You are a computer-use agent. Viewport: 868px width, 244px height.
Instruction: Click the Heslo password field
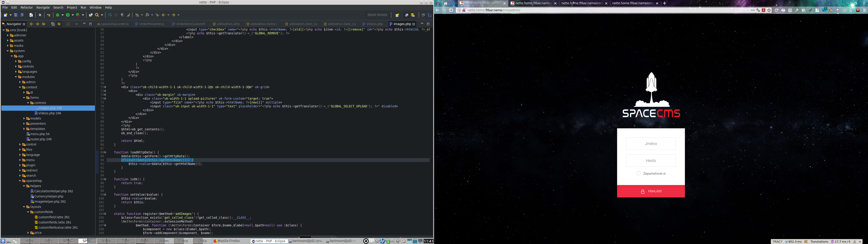651,161
